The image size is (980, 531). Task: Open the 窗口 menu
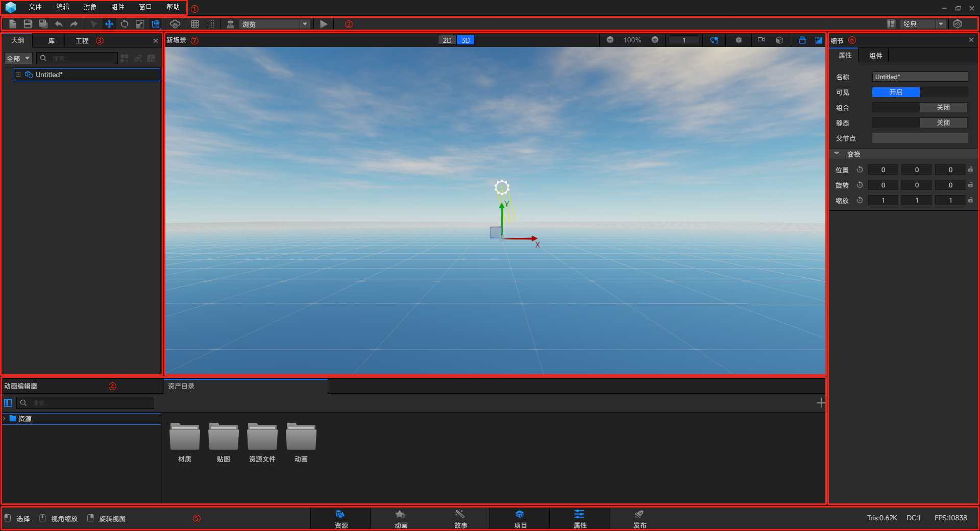(x=145, y=7)
